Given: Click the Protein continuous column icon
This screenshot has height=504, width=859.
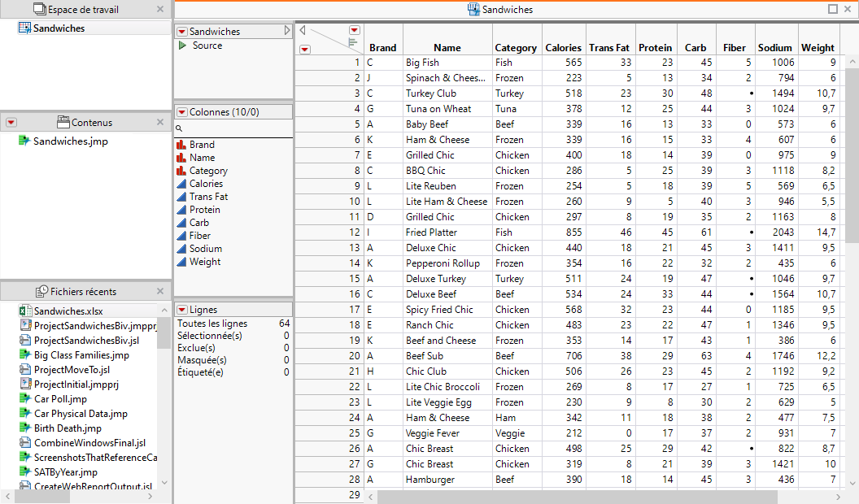Looking at the screenshot, I should (x=181, y=210).
